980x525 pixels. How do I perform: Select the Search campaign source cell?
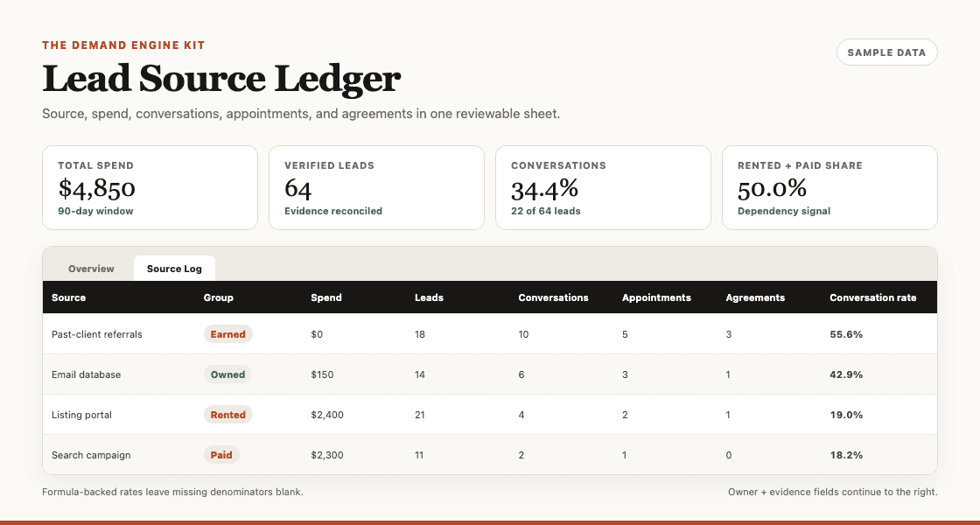tap(91, 455)
